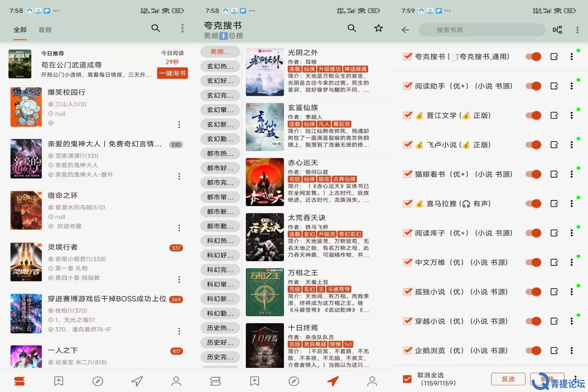Tap the star favorite icon in 夸克搜书
This screenshot has width=588, height=392.
pyautogui.click(x=379, y=28)
